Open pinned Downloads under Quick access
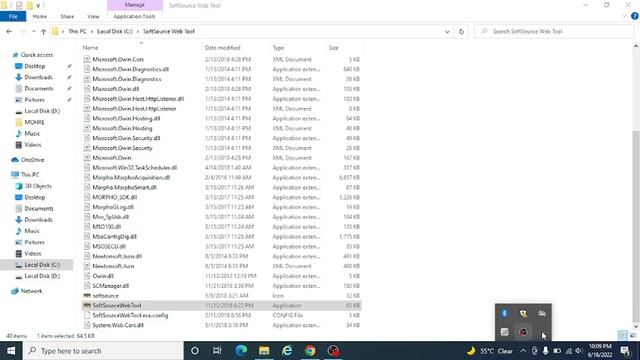The image size is (640, 360). [38, 77]
